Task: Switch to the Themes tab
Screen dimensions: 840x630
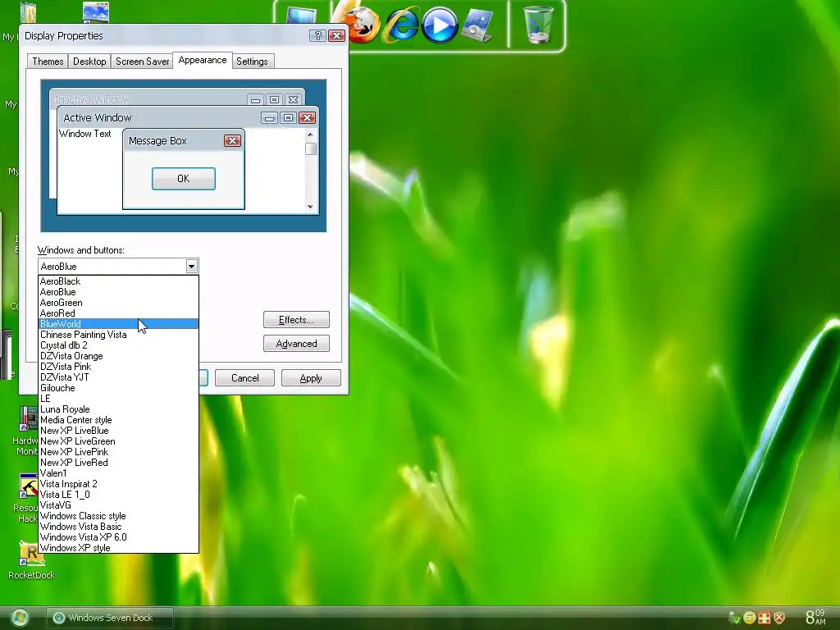Action: tap(48, 61)
